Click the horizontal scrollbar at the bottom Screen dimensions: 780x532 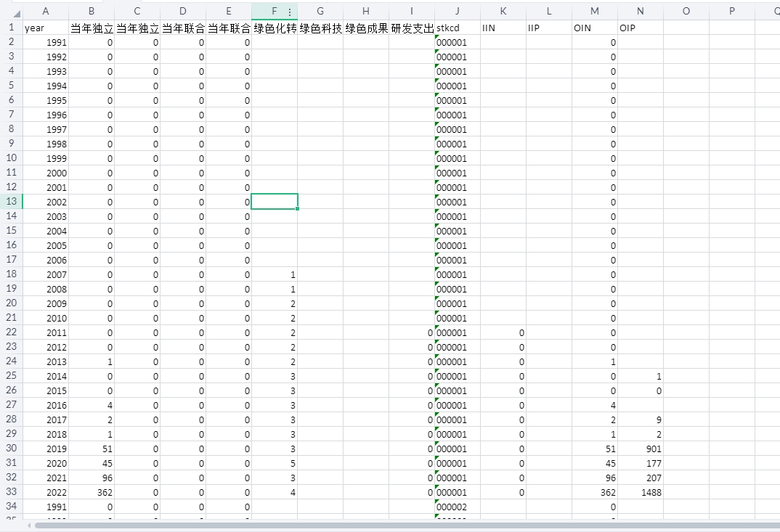407,525
